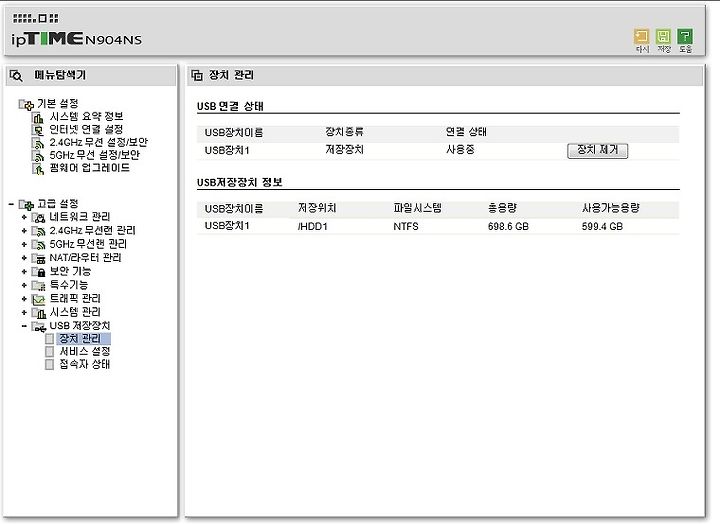Expand the 시스템 관리 node

[24, 313]
